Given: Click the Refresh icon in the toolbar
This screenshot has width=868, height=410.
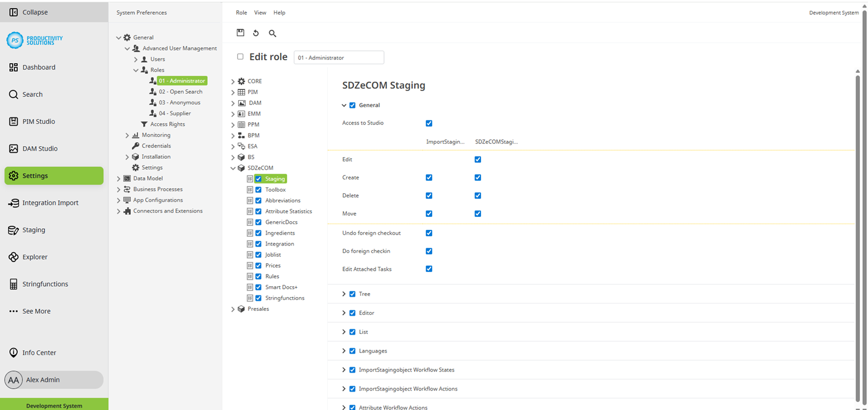Looking at the screenshot, I should click(256, 33).
